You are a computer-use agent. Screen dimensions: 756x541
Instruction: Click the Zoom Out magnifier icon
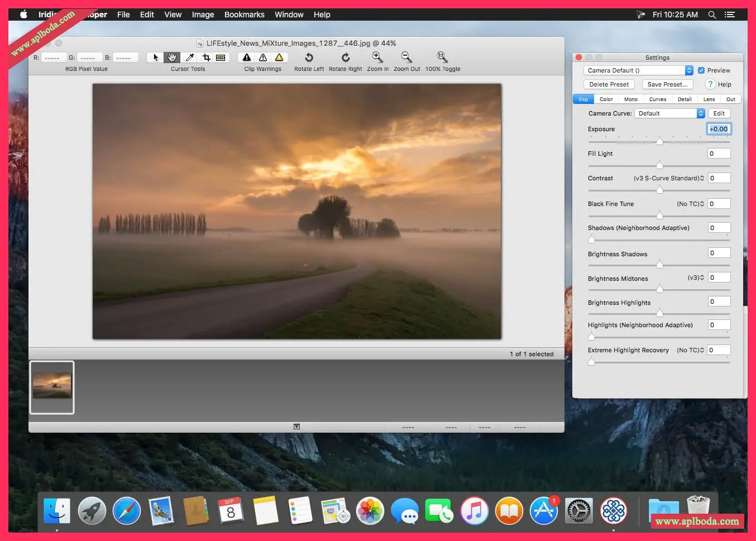click(406, 57)
